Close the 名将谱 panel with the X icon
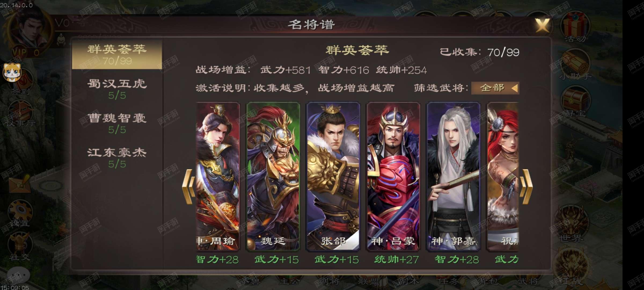The image size is (644, 290). pos(543,26)
